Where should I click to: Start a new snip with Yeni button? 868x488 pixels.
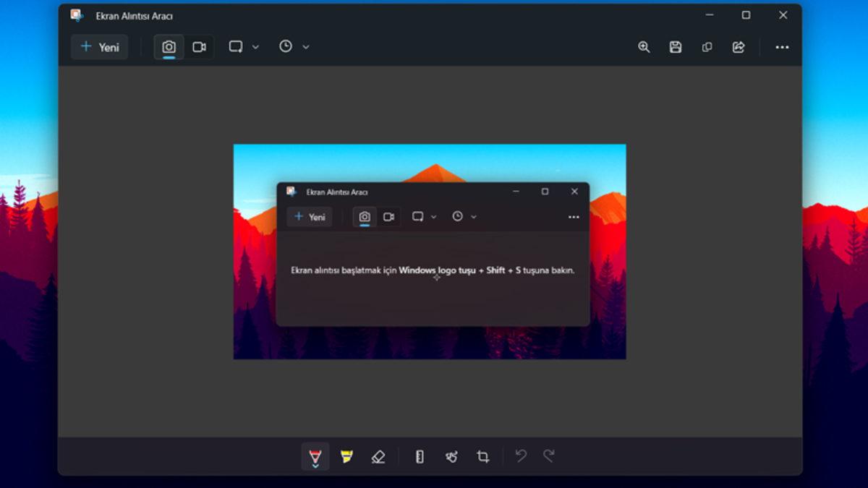pos(99,46)
